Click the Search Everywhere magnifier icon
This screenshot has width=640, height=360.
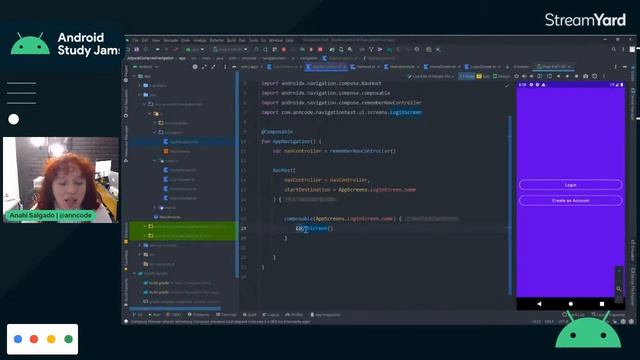613,49
